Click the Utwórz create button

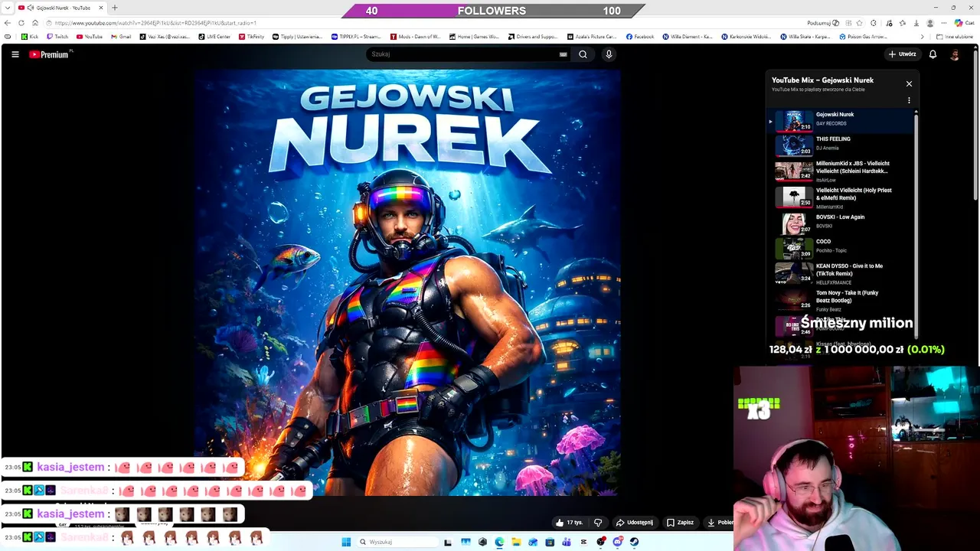(902, 54)
